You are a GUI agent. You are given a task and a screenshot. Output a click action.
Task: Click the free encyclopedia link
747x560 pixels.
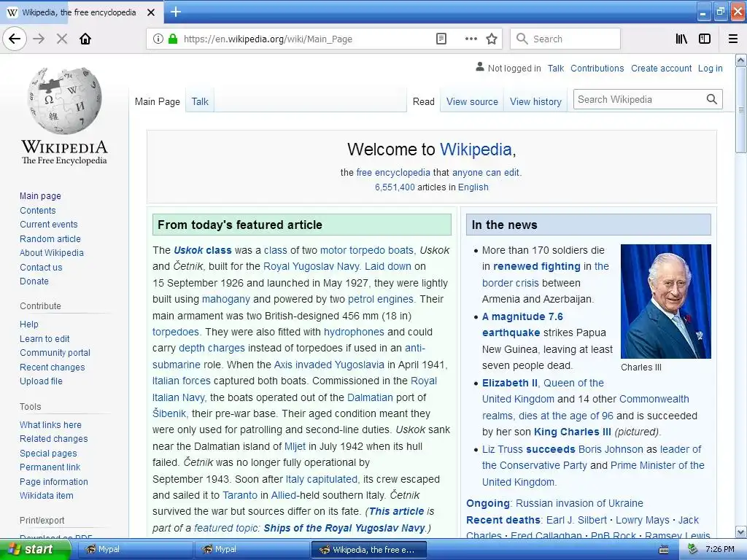pos(393,172)
